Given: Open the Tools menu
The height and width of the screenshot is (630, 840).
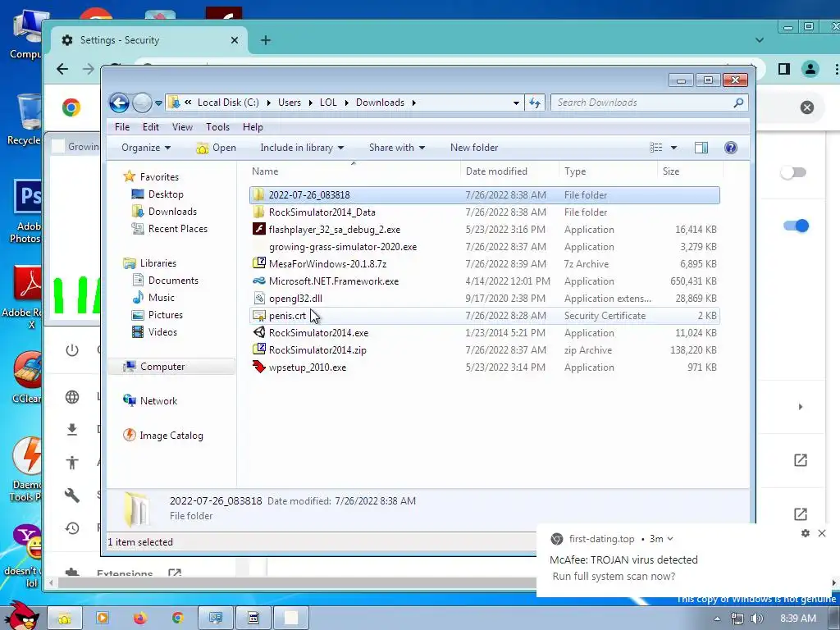Looking at the screenshot, I should tap(217, 127).
